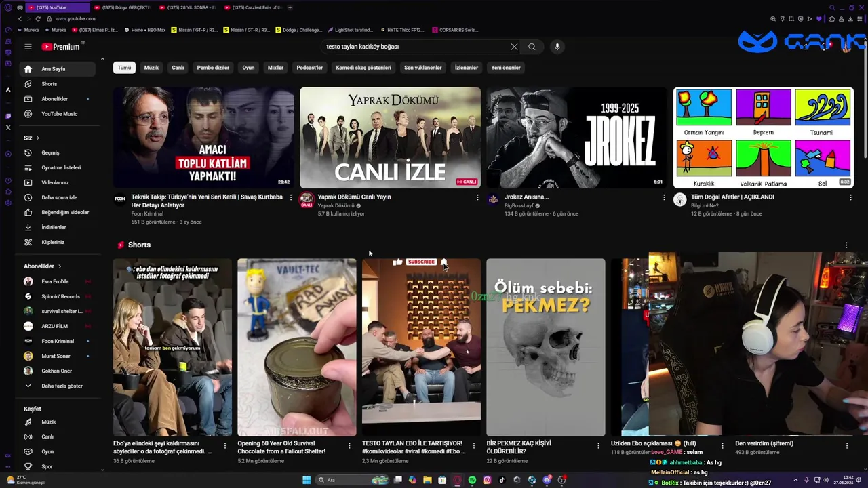Open Spinnin' Records subscription channel
868x488 pixels.
[57, 296]
